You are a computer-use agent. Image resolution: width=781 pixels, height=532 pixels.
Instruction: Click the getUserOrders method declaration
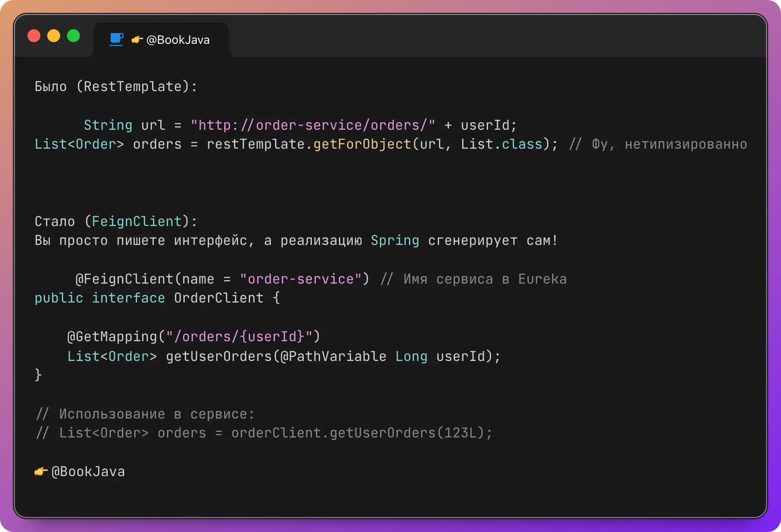click(x=284, y=356)
